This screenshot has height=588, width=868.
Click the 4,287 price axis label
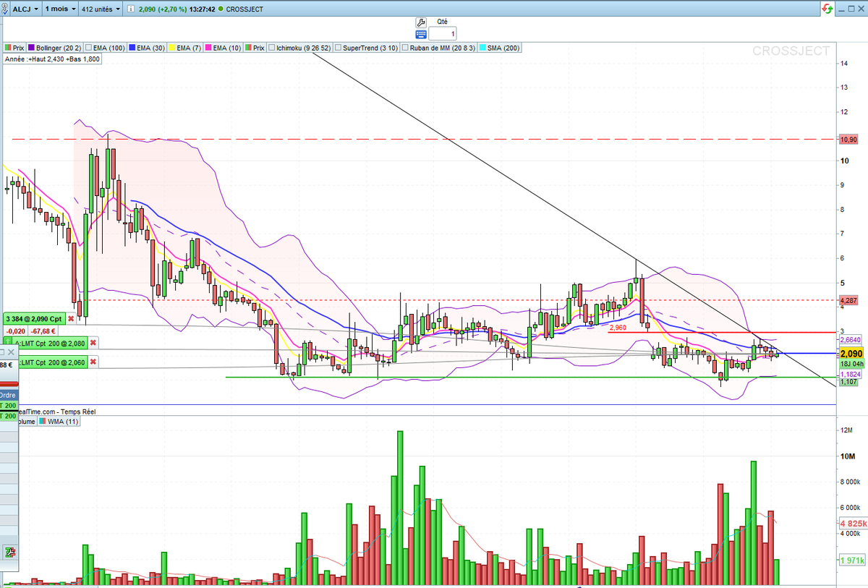(848, 299)
